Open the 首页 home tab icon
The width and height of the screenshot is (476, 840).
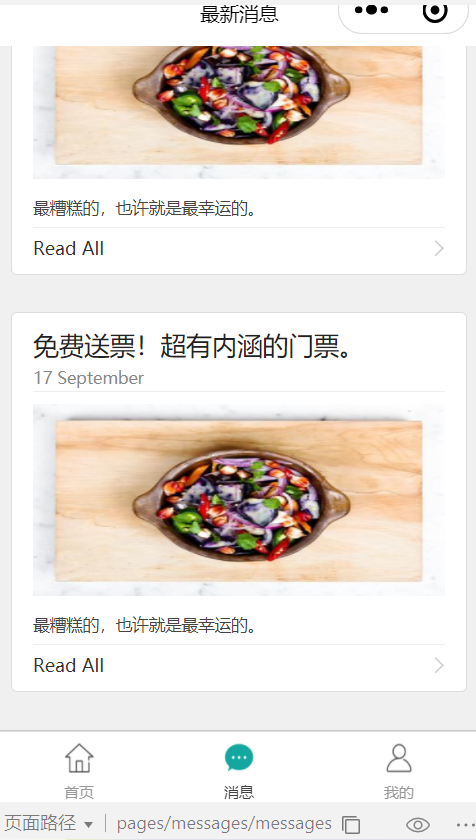79,758
